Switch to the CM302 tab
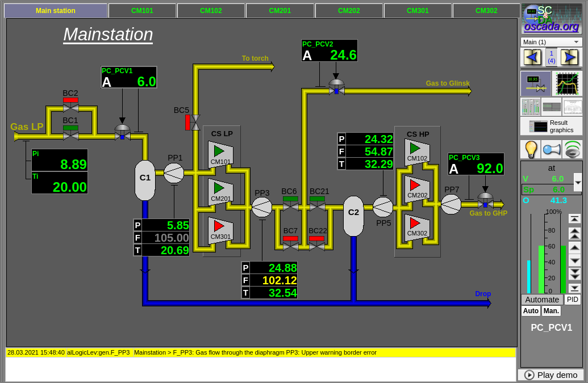Viewport: 588px width, 383px height. (x=486, y=11)
